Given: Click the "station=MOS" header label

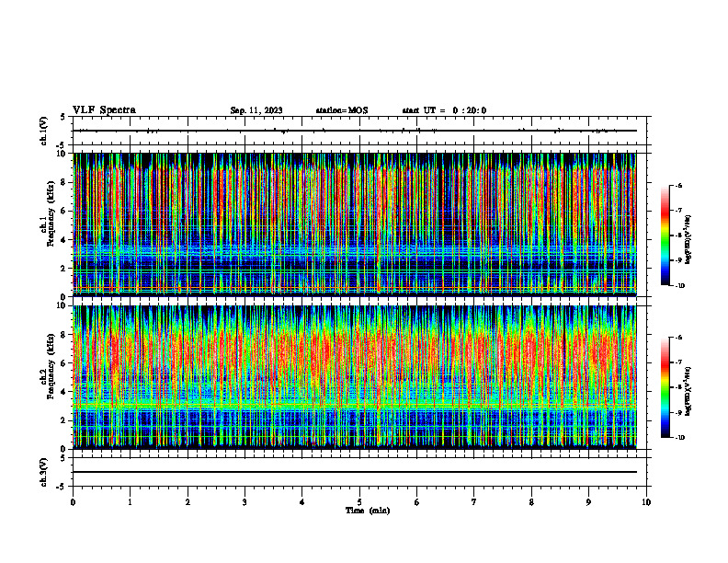Looking at the screenshot, I should pos(342,110).
